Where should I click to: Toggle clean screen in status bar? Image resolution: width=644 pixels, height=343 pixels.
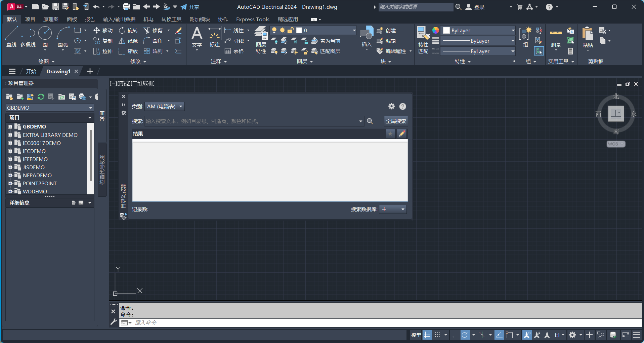626,335
